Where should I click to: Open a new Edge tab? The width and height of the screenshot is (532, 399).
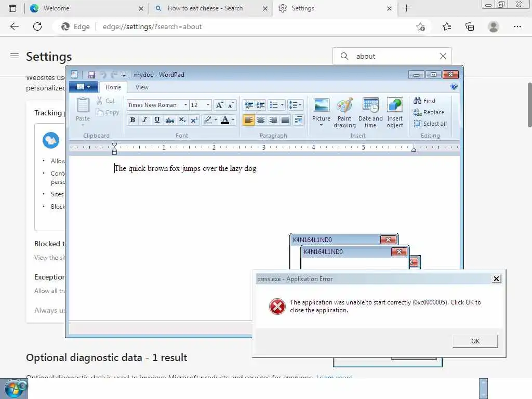[406, 8]
